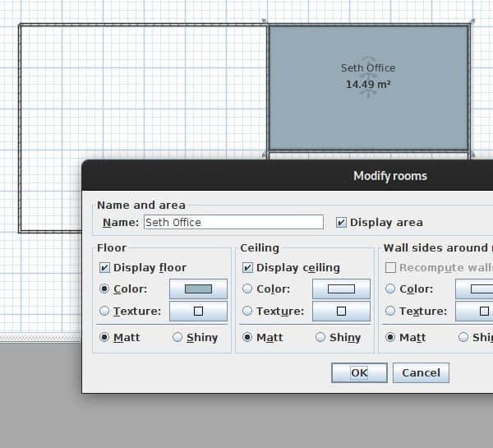Image resolution: width=493 pixels, height=448 pixels.
Task: Open the ceiling texture chooser button
Action: tap(341, 312)
